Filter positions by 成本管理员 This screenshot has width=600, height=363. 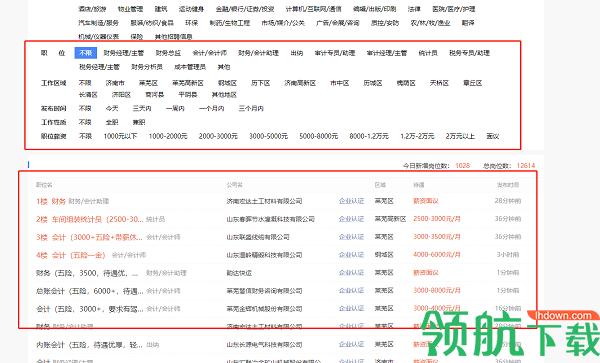click(190, 67)
